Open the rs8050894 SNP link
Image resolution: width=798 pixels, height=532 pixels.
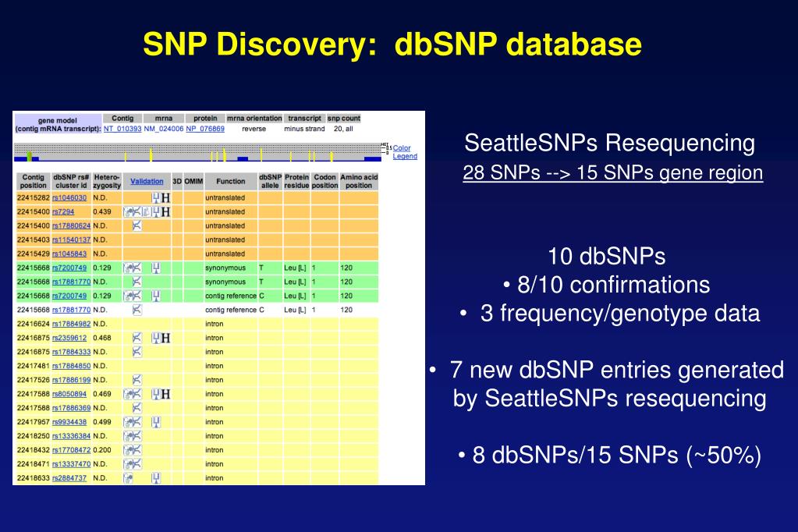point(69,394)
